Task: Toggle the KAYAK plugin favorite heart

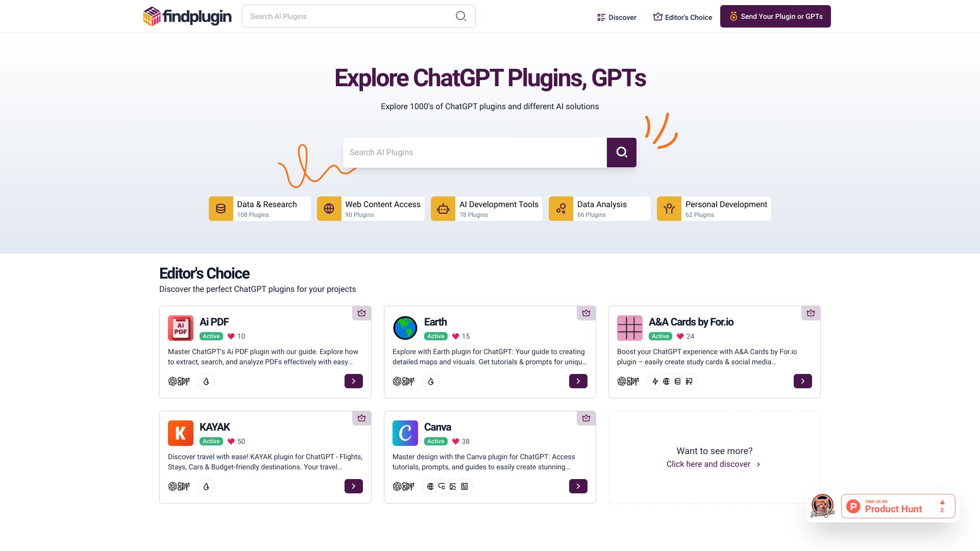Action: point(231,441)
